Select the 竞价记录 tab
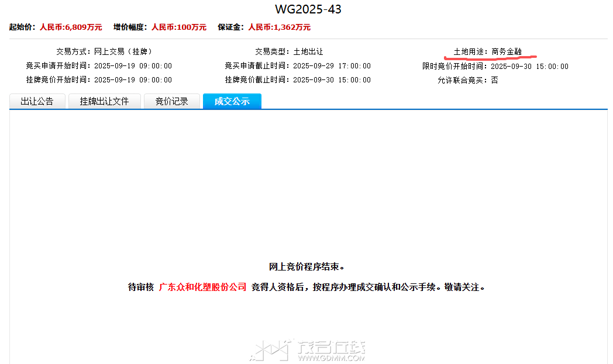Image resolution: width=613 pixels, height=364 pixels. click(171, 101)
